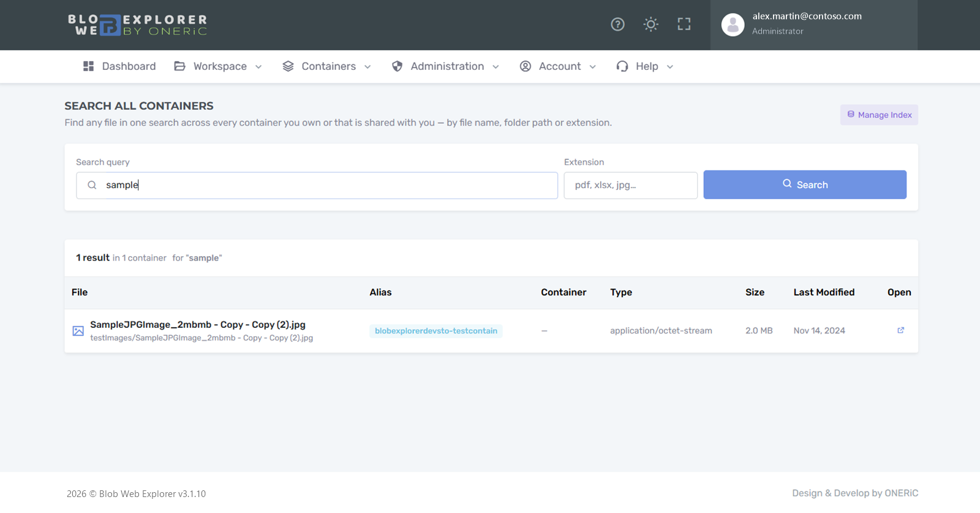This screenshot has width=980, height=513.
Task: Click the 2.0 MB size cell
Action: point(759,331)
